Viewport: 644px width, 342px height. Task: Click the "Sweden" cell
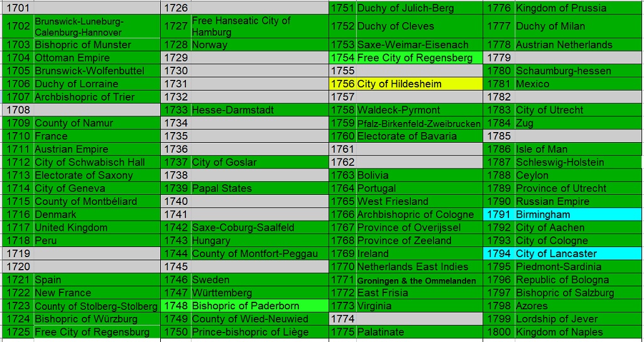(x=259, y=280)
